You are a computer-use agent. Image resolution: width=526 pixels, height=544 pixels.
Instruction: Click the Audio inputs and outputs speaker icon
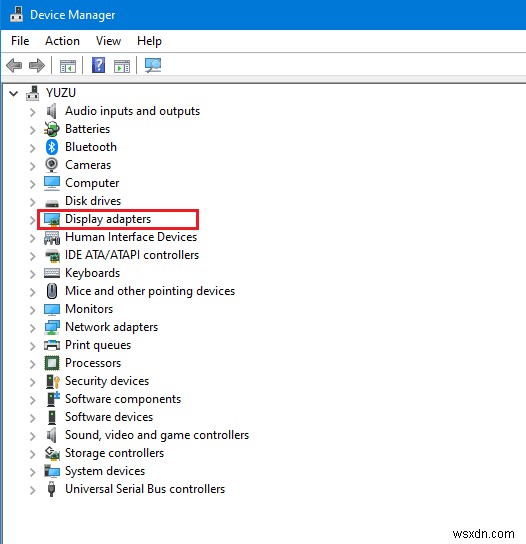coord(52,111)
